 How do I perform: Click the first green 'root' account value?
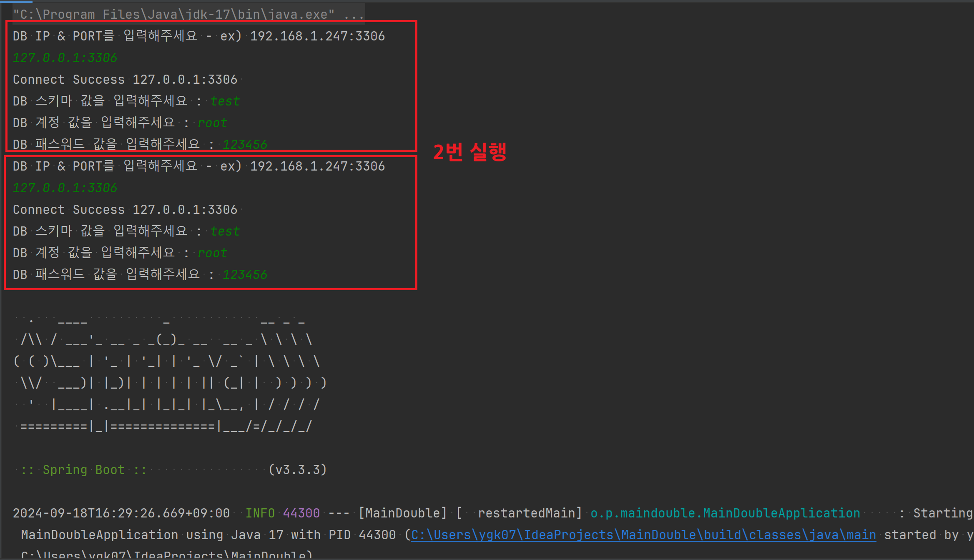click(212, 123)
